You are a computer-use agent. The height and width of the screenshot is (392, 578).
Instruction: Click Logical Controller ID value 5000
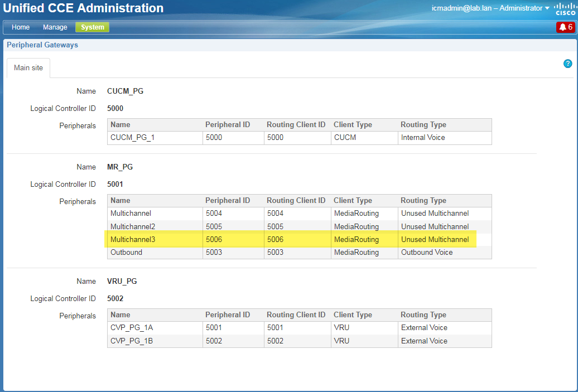pos(115,109)
